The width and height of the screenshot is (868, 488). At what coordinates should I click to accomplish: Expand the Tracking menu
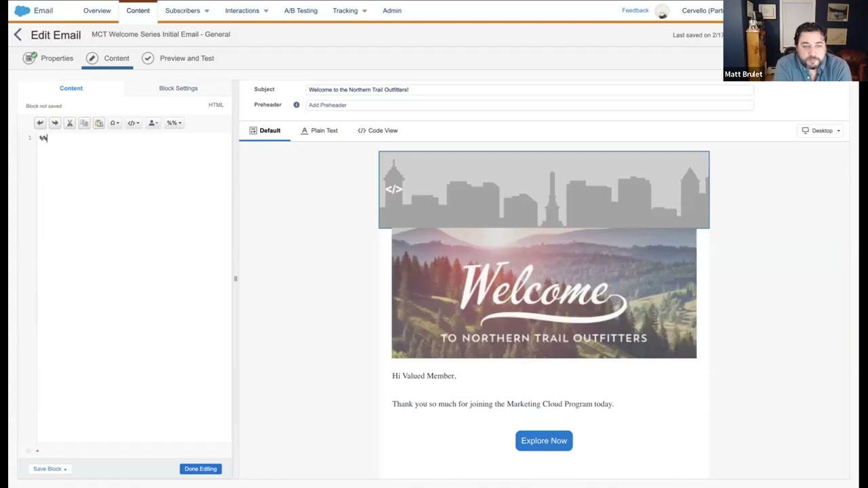tap(350, 11)
